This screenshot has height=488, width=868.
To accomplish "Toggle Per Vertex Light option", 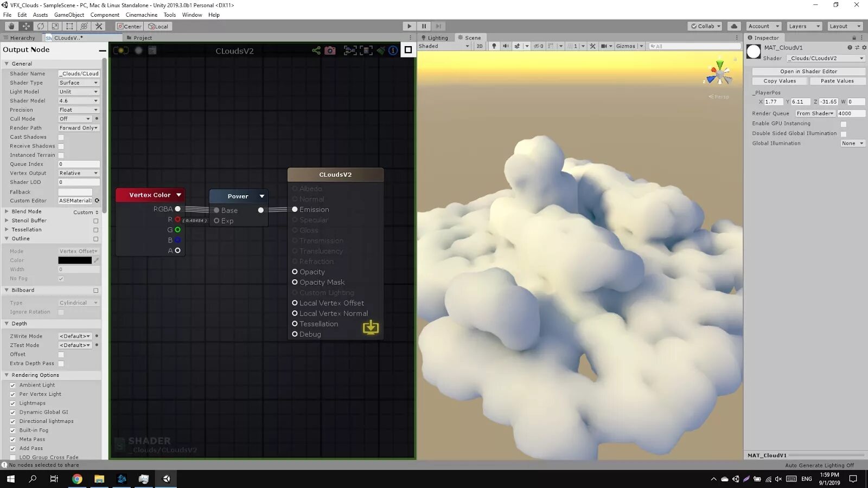I will pos(12,394).
